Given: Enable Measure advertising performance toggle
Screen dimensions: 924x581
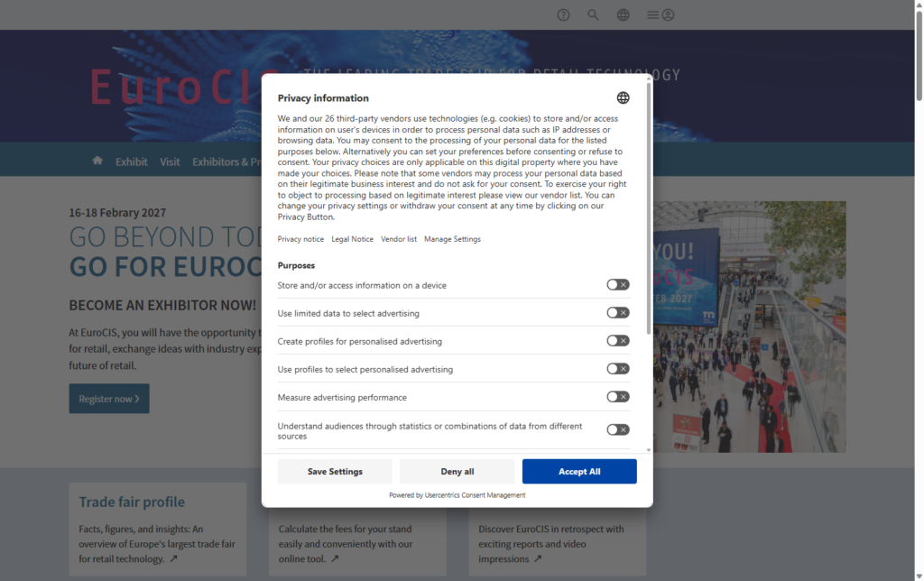Looking at the screenshot, I should [617, 397].
